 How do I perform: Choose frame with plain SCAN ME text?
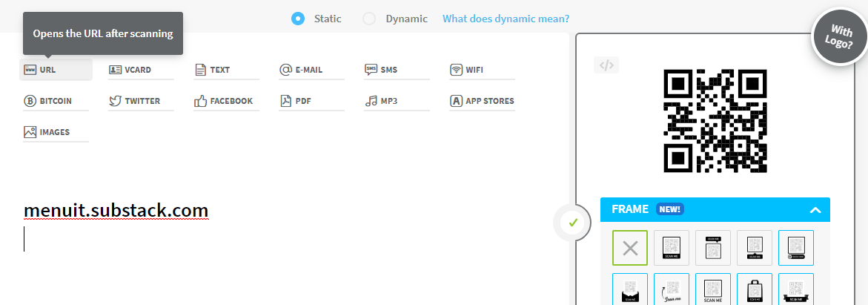click(713, 289)
